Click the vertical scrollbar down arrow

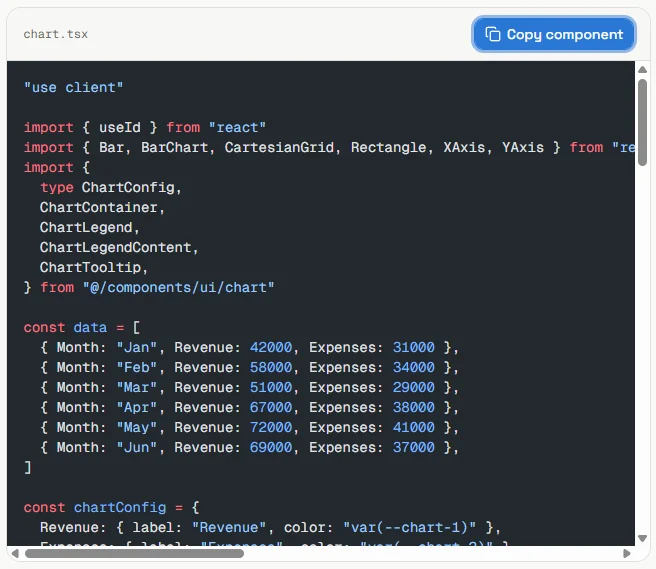click(x=643, y=538)
